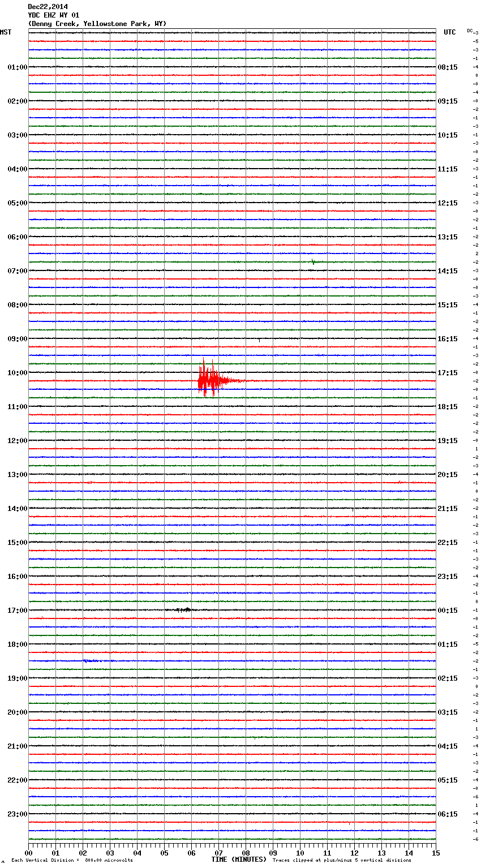Screen dimensions: 481x868
Task: Click the 15:15 UTC time label
Action: tap(448, 305)
